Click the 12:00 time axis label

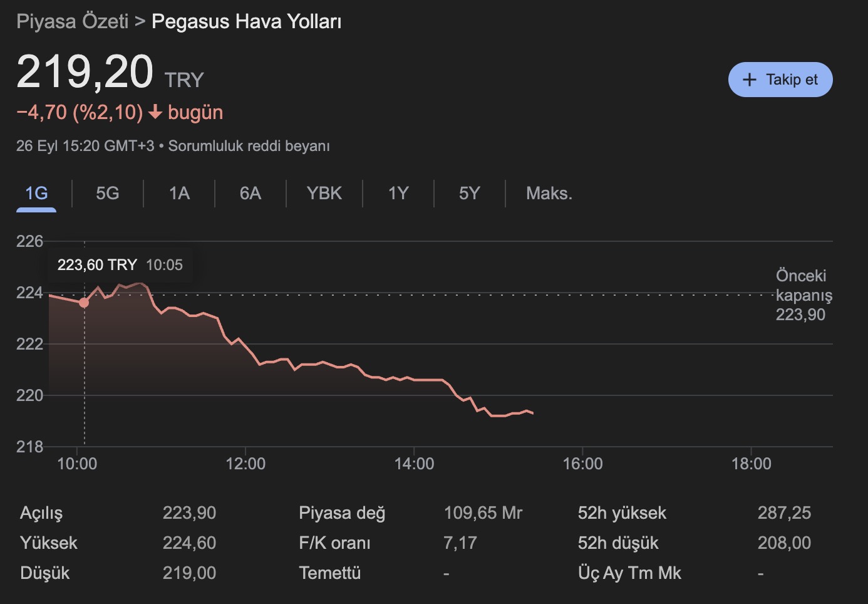245,464
